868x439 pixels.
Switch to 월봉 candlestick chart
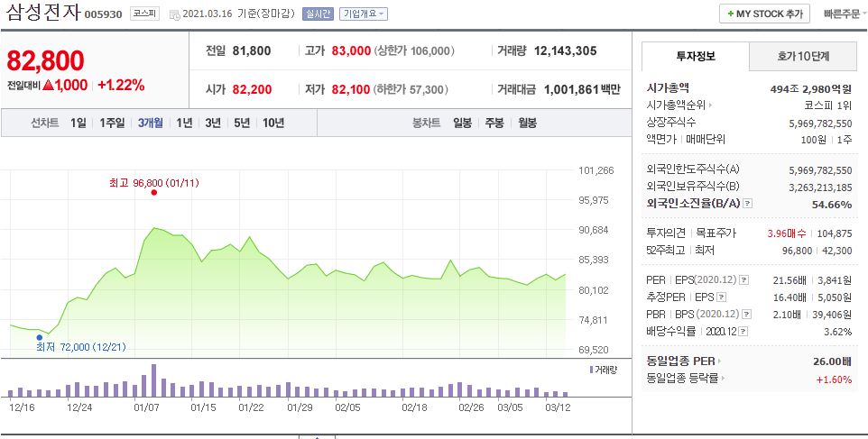tap(528, 123)
